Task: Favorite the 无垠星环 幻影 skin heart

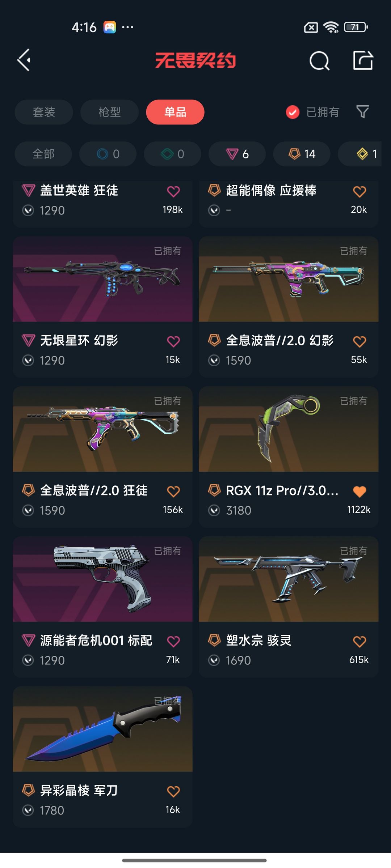Action: point(173,341)
